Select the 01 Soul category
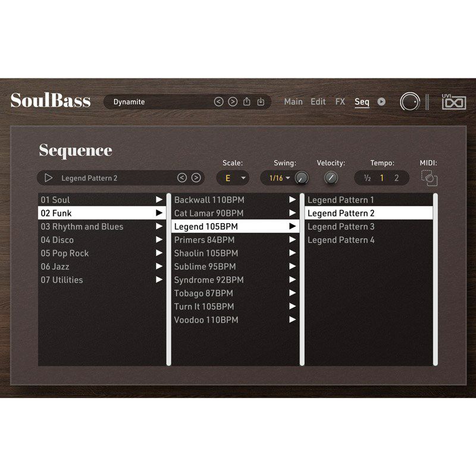The height and width of the screenshot is (476, 476). [102, 199]
